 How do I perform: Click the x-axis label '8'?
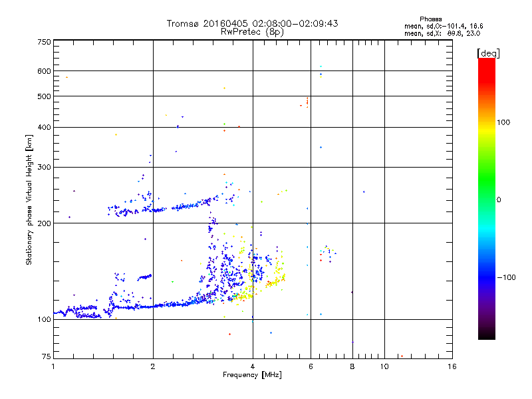point(352,366)
